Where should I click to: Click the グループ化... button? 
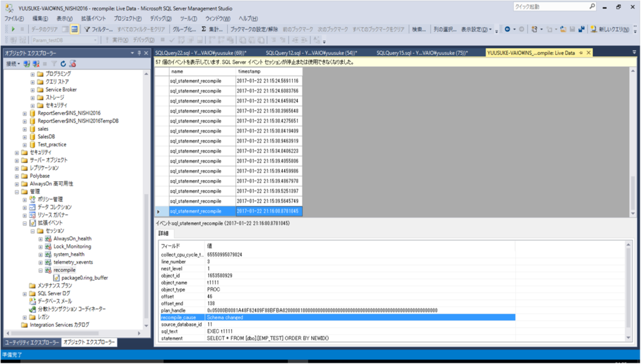(x=184, y=29)
